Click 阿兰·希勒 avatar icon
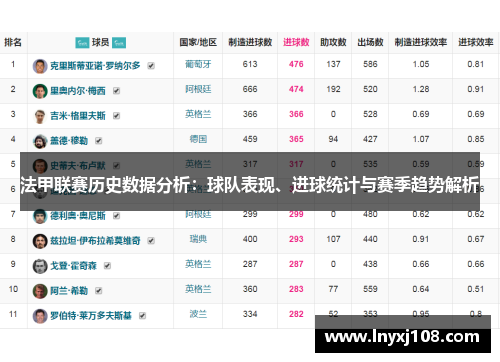The height and width of the screenshot is (362, 500). (x=40, y=291)
